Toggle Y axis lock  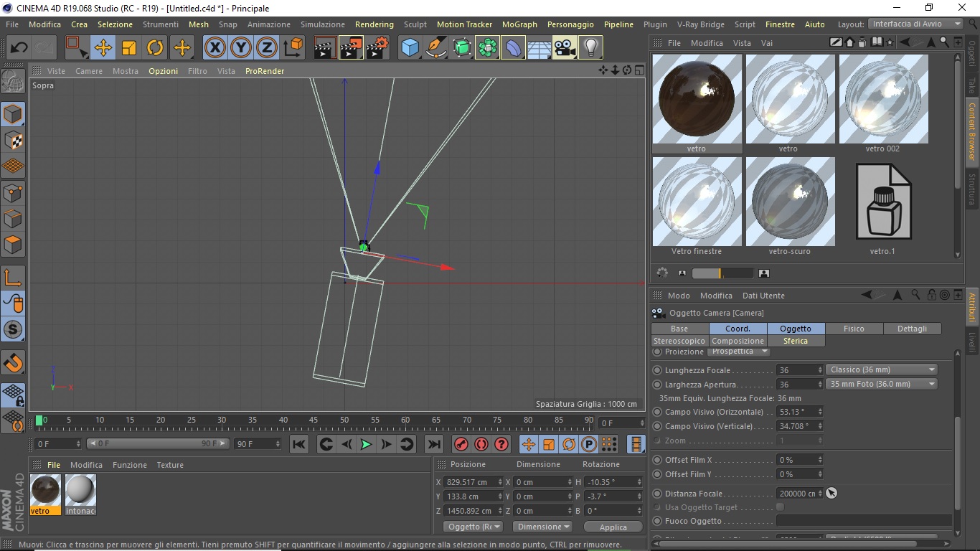(241, 48)
